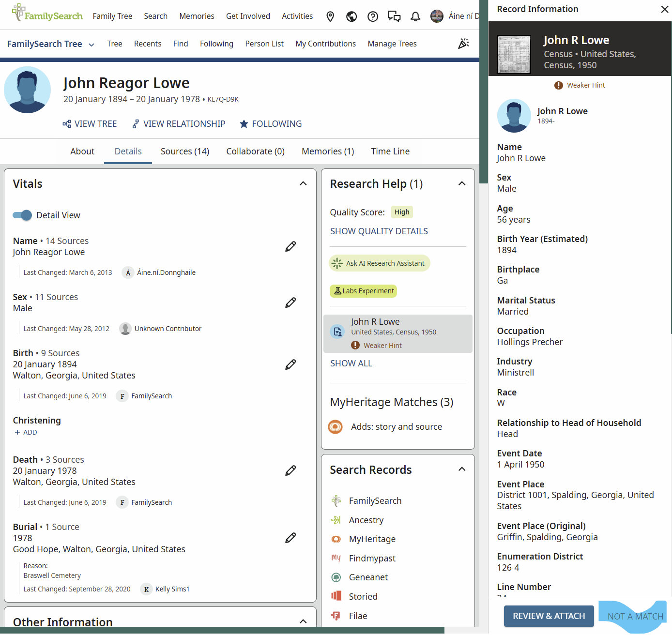Screen dimensions: 672x635
Task: Add a Christening event
Action: (26, 432)
